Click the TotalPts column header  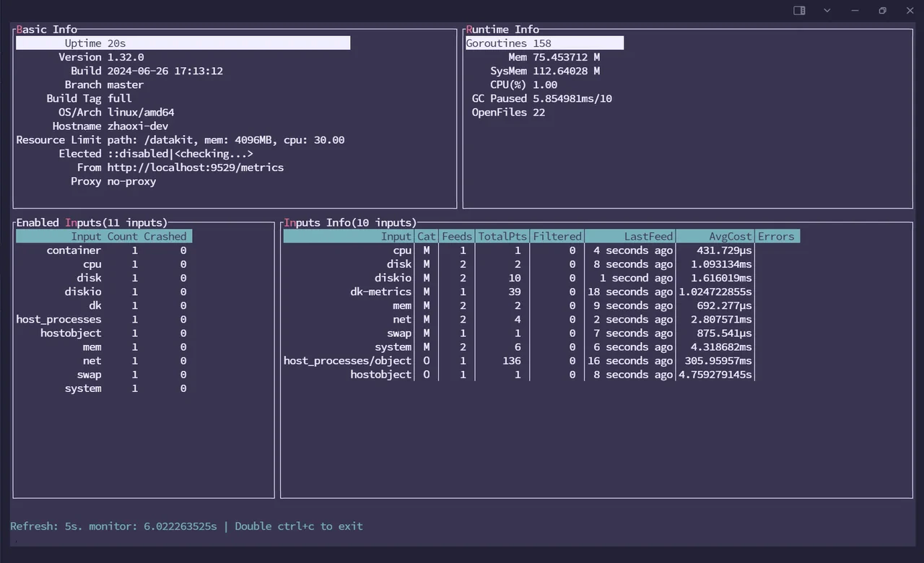click(502, 236)
